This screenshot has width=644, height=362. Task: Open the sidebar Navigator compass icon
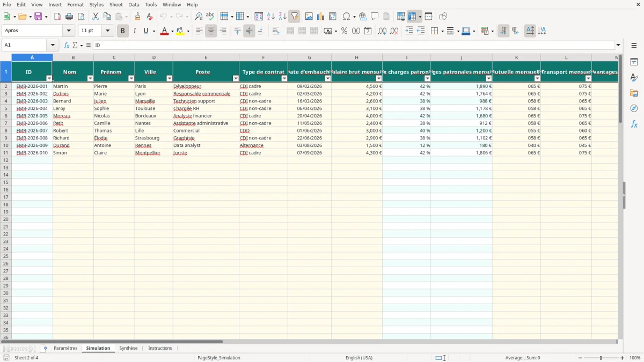[634, 108]
